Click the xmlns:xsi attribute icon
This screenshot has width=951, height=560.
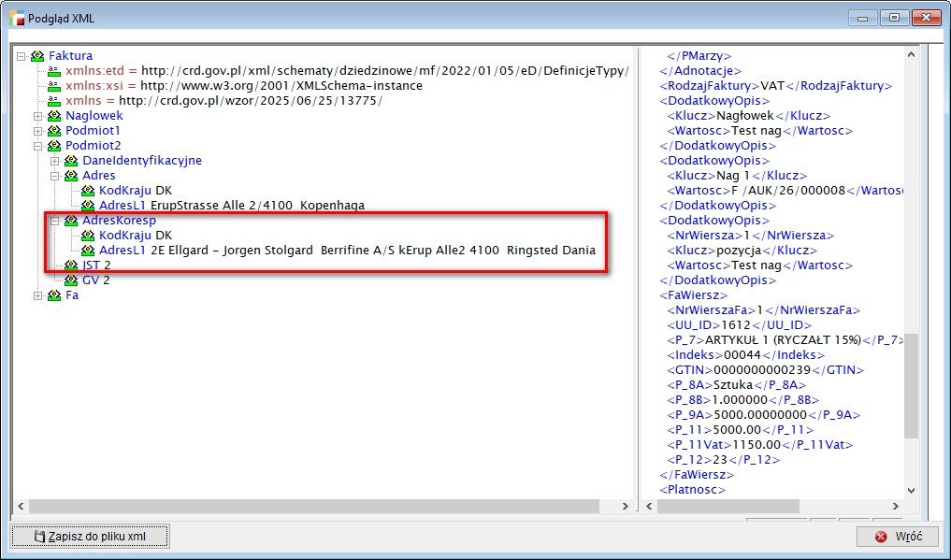coord(54,86)
